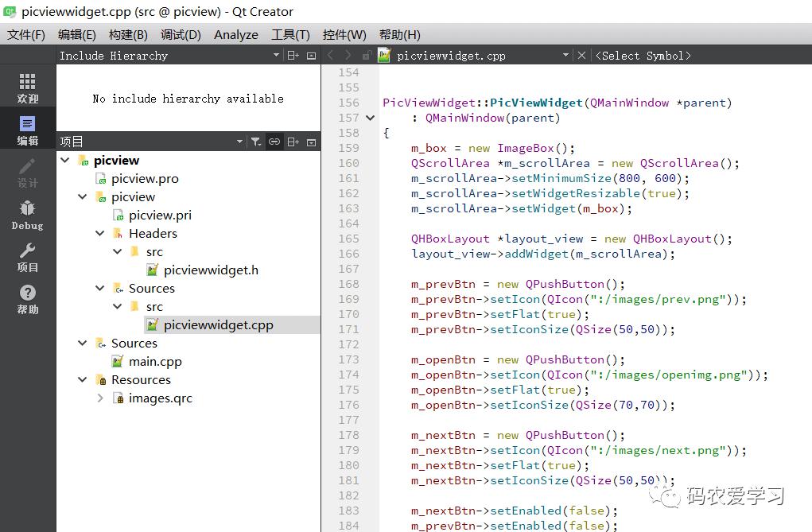
Task: Open the Welcome (欢迎) mode
Action: pos(28,88)
